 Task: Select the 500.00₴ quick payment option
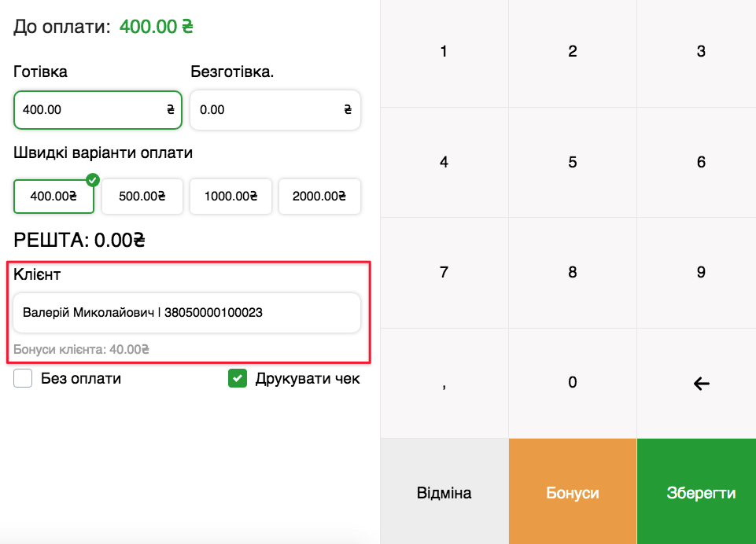(142, 197)
